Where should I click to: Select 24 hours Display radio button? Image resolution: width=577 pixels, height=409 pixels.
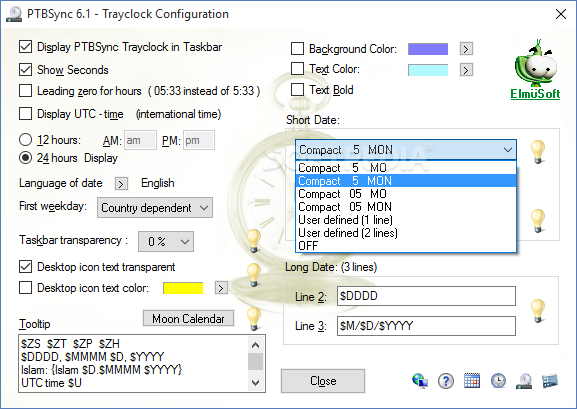[x=25, y=158]
